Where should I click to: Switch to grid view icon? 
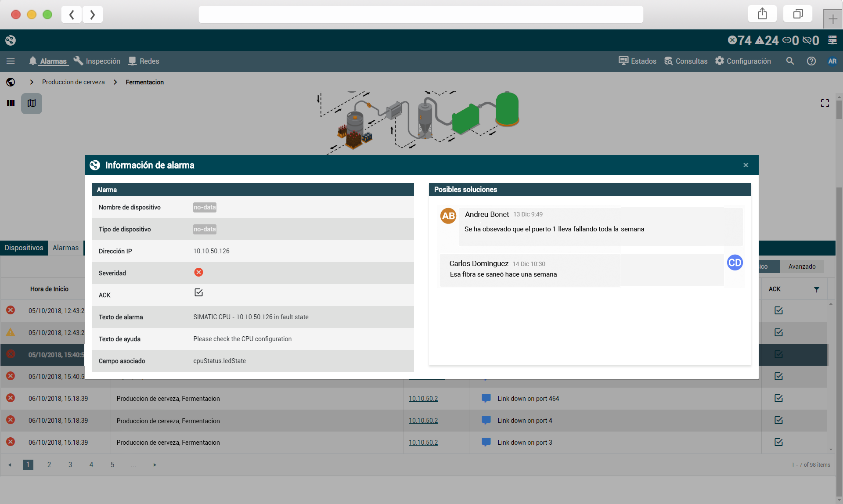click(11, 103)
